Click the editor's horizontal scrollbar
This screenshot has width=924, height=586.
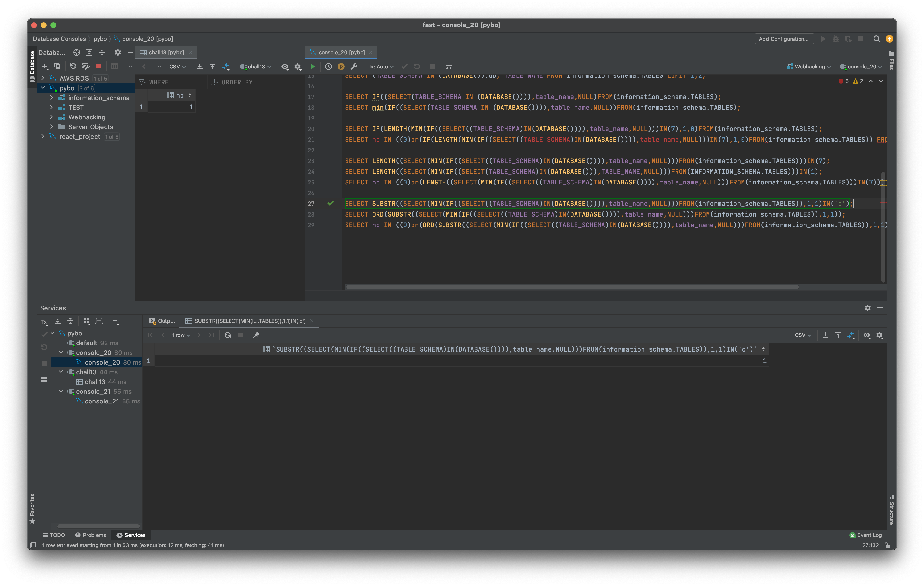click(x=572, y=287)
